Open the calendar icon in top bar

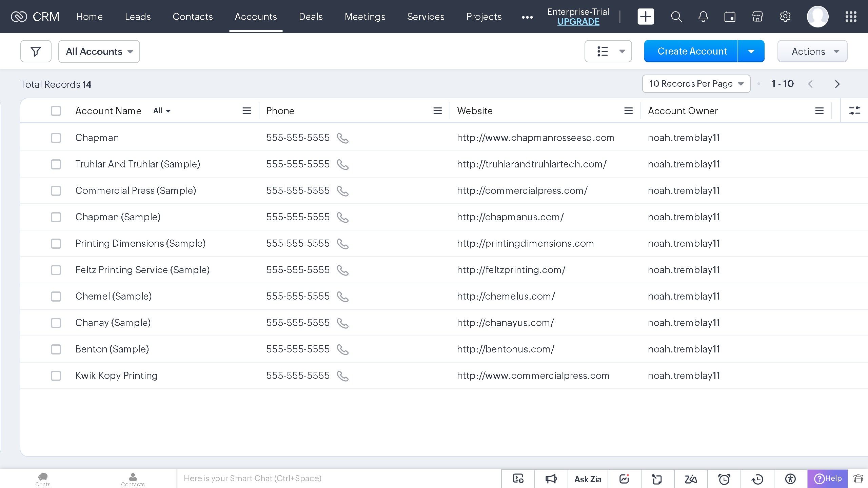click(x=730, y=17)
